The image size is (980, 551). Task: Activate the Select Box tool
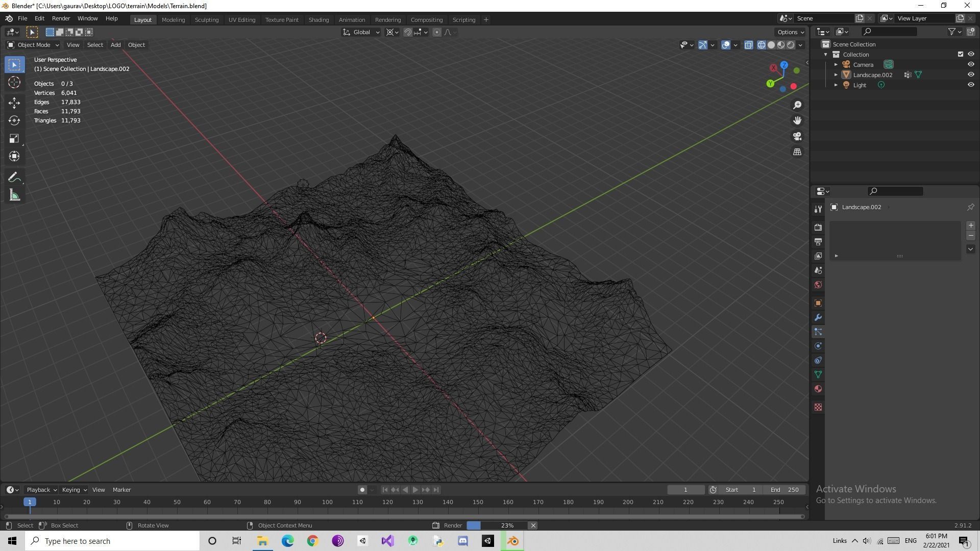tap(14, 65)
